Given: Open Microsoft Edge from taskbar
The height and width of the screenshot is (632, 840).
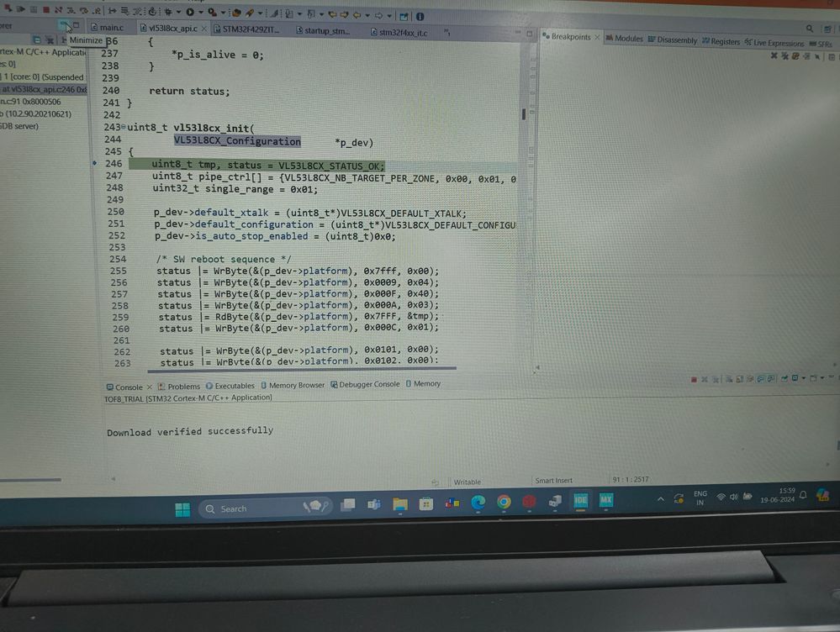Looking at the screenshot, I should [x=478, y=502].
